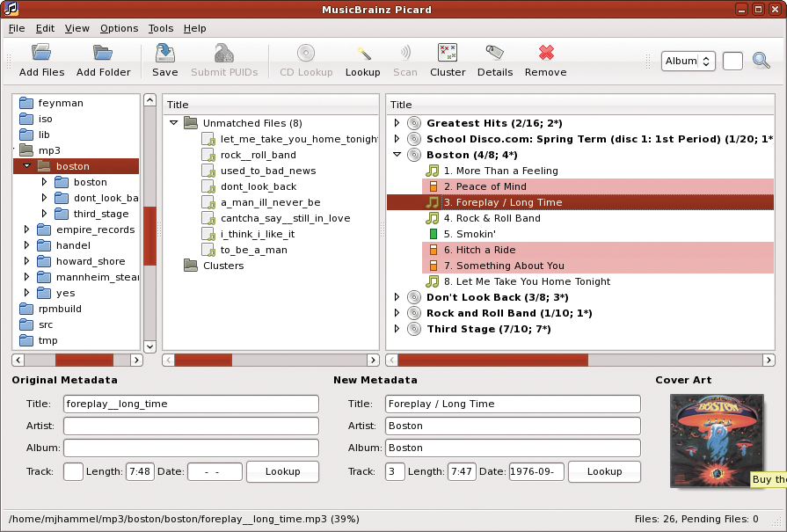Expand the Rock and Roll Band album
This screenshot has height=532, width=787.
pyautogui.click(x=397, y=313)
